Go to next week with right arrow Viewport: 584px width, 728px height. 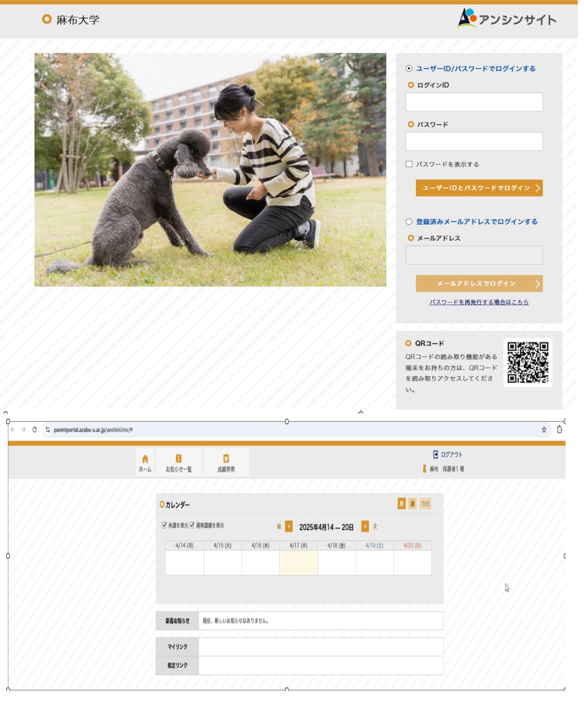365,527
